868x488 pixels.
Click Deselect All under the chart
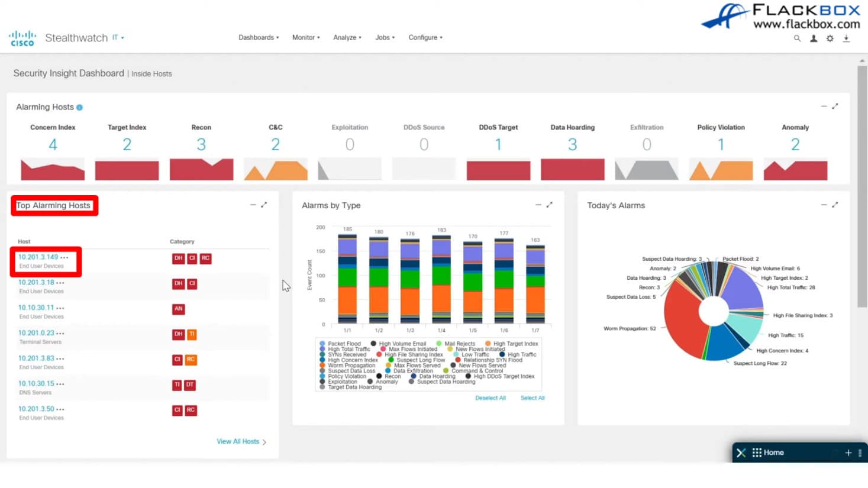pos(490,398)
